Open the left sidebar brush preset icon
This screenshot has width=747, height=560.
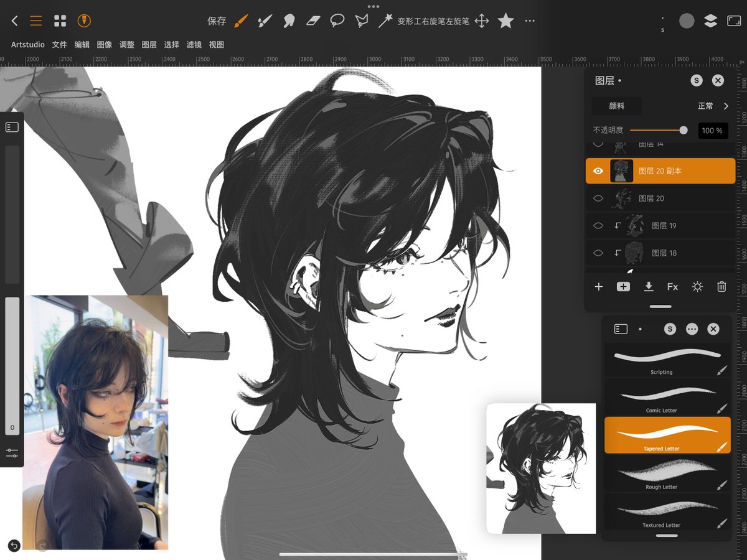tap(12, 127)
